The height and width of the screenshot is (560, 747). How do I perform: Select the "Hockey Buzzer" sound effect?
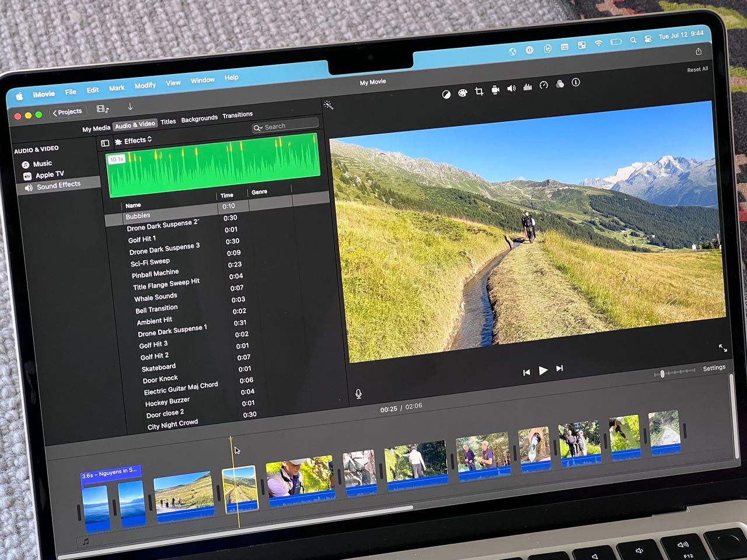pyautogui.click(x=167, y=402)
